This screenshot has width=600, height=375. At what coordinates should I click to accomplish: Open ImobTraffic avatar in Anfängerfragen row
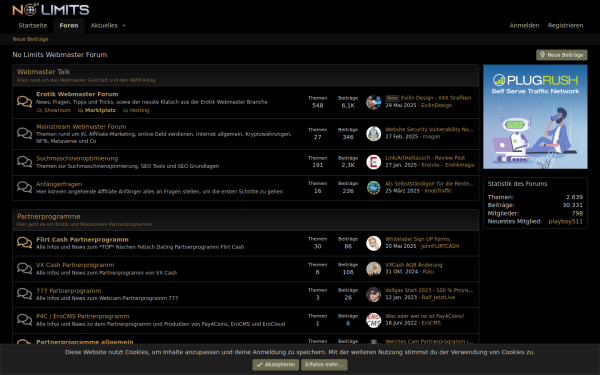pyautogui.click(x=373, y=188)
